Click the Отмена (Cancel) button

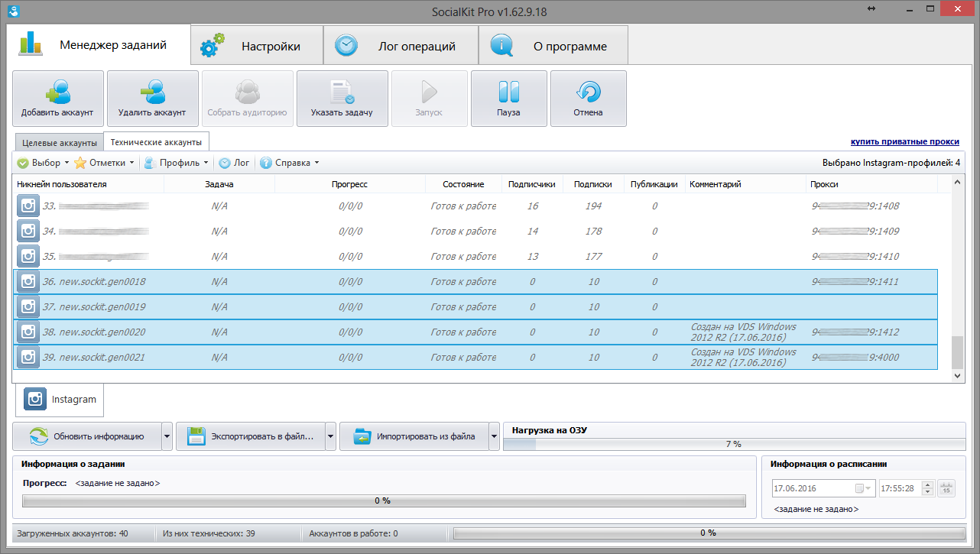(588, 99)
